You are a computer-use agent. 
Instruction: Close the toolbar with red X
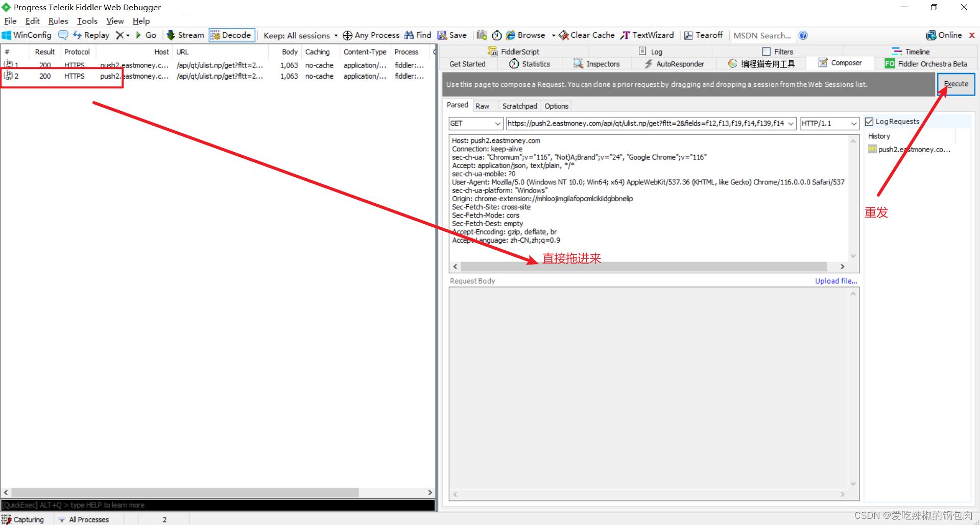(972, 35)
